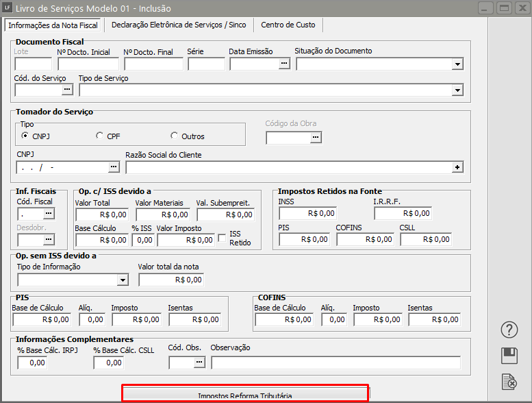Click the save floppy disk icon

point(509,356)
